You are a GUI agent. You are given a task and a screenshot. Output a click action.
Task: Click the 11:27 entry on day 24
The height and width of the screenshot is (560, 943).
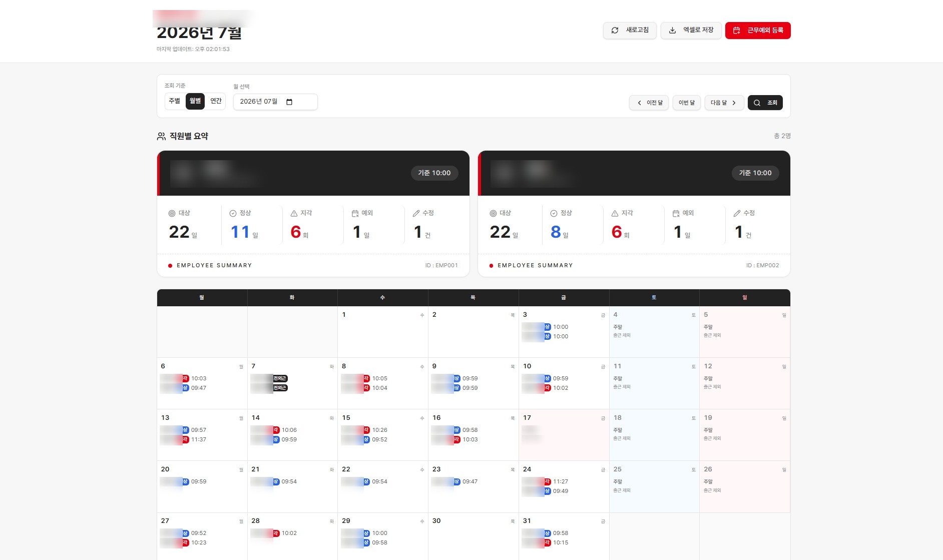click(561, 482)
